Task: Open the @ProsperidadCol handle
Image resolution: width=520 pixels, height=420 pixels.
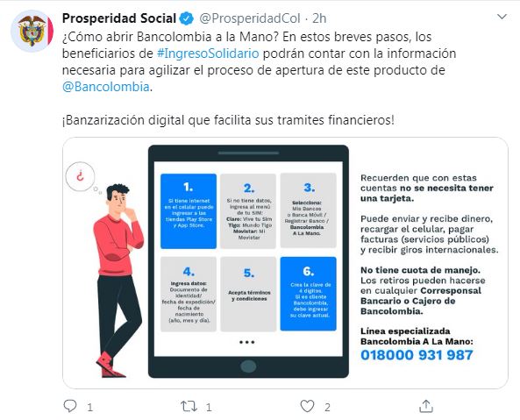Action: point(250,18)
